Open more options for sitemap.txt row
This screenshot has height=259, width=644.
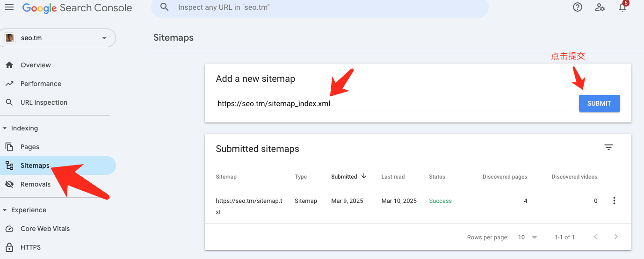(x=614, y=201)
